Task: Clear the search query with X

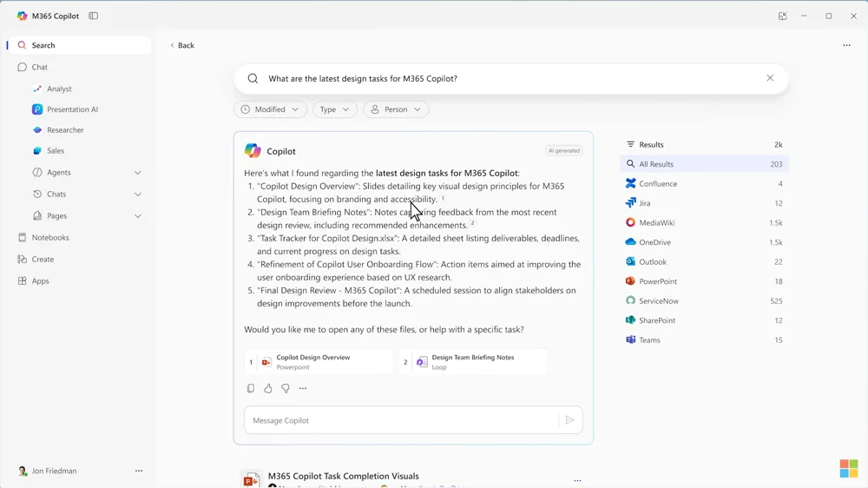Action: pyautogui.click(x=770, y=78)
